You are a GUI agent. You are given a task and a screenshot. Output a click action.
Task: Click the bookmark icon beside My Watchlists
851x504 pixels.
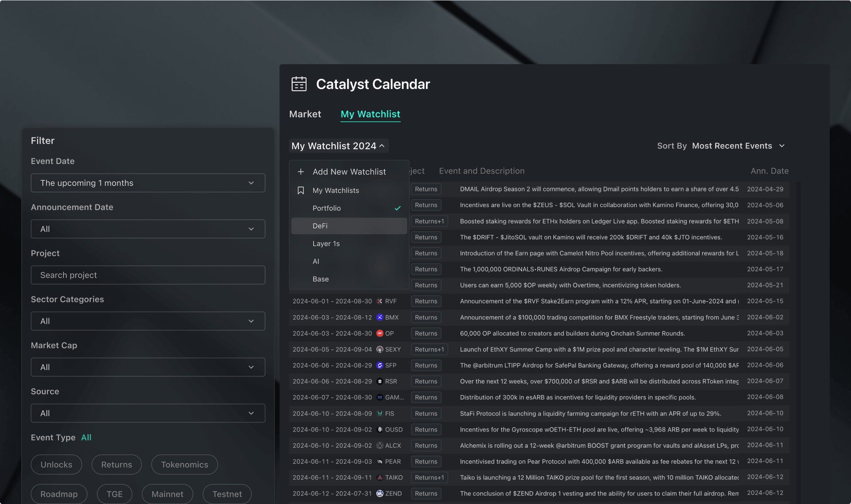click(301, 190)
